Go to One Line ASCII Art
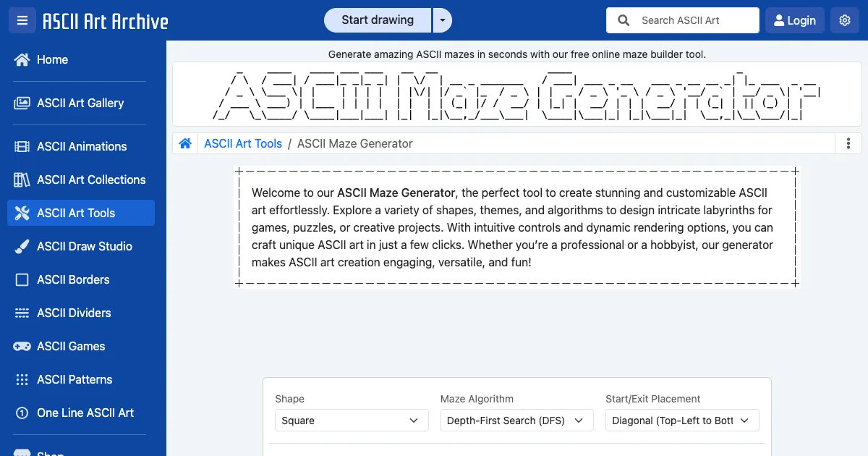The height and width of the screenshot is (456, 868). [x=85, y=413]
